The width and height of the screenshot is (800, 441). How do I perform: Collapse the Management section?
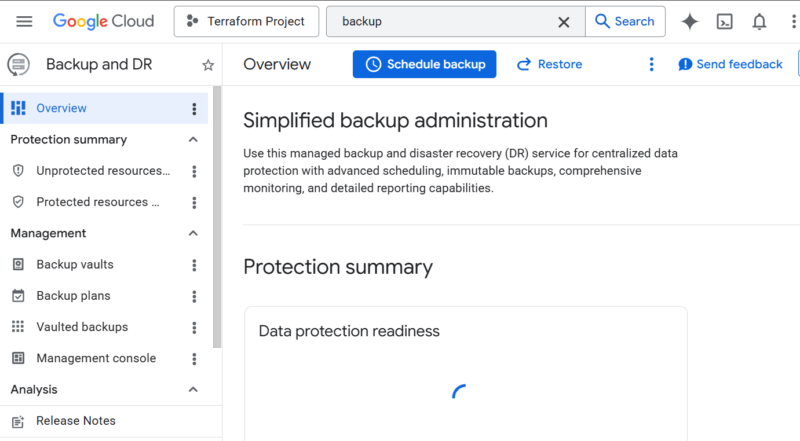coord(193,233)
